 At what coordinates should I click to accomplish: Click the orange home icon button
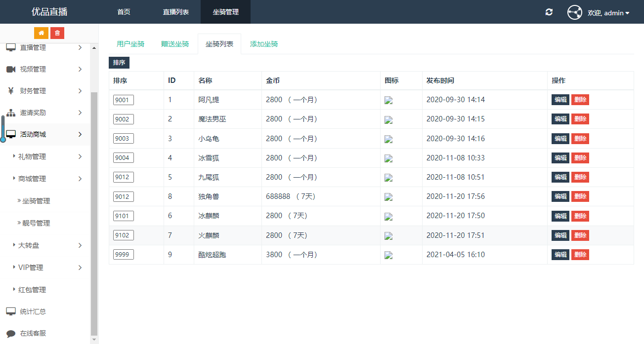pyautogui.click(x=41, y=33)
